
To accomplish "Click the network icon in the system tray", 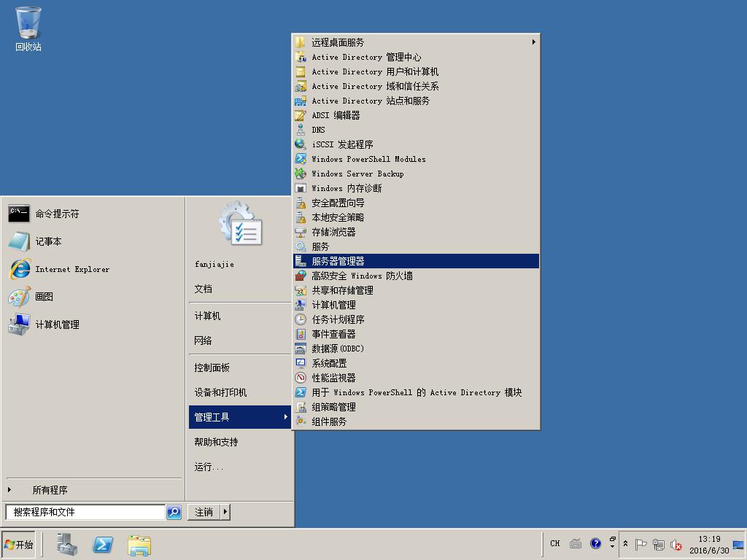I will [659, 544].
